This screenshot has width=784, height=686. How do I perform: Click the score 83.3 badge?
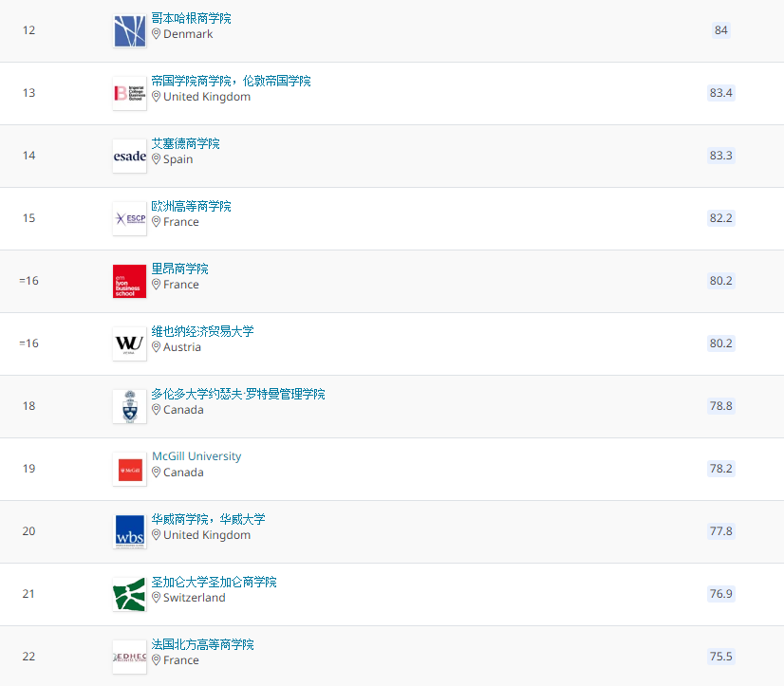pyautogui.click(x=721, y=156)
